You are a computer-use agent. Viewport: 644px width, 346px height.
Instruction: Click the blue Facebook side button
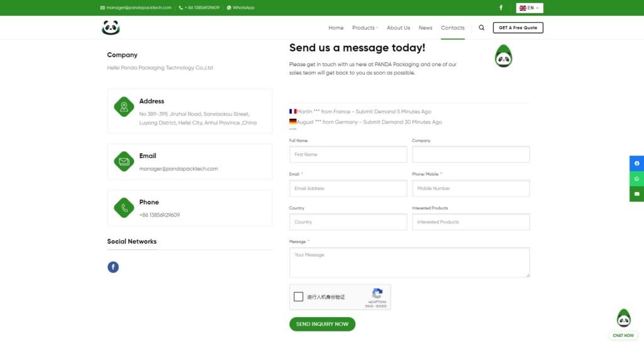point(636,164)
